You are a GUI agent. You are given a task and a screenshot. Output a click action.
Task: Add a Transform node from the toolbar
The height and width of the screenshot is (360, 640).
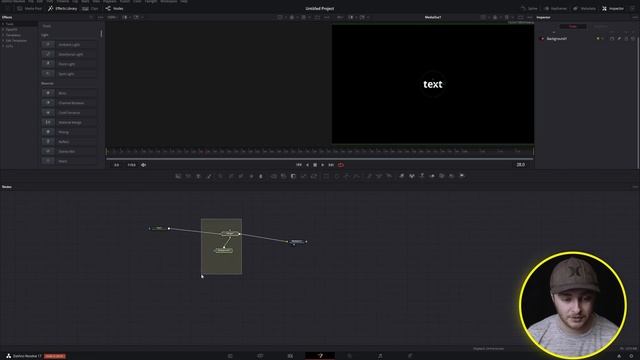[x=314, y=176]
